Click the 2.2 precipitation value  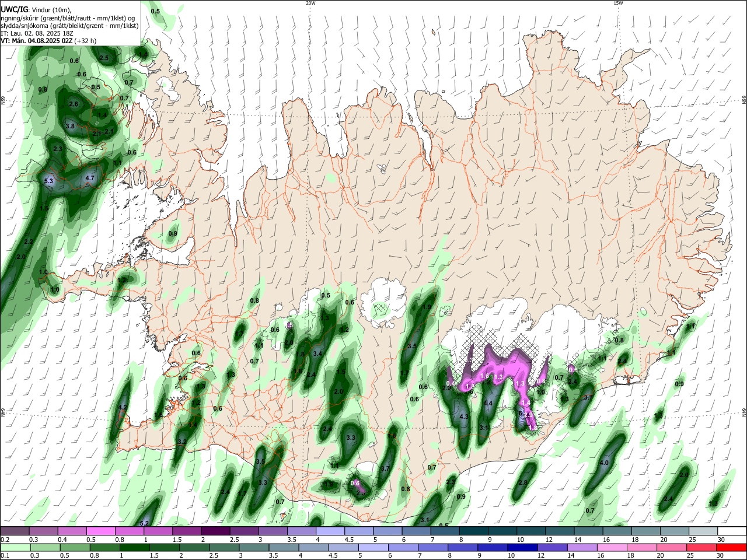[x=29, y=242]
